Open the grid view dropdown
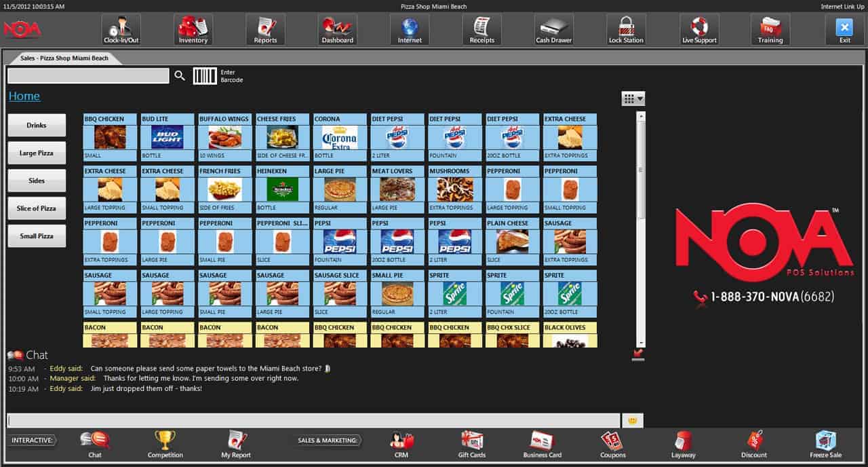868x467 pixels. pyautogui.click(x=633, y=99)
